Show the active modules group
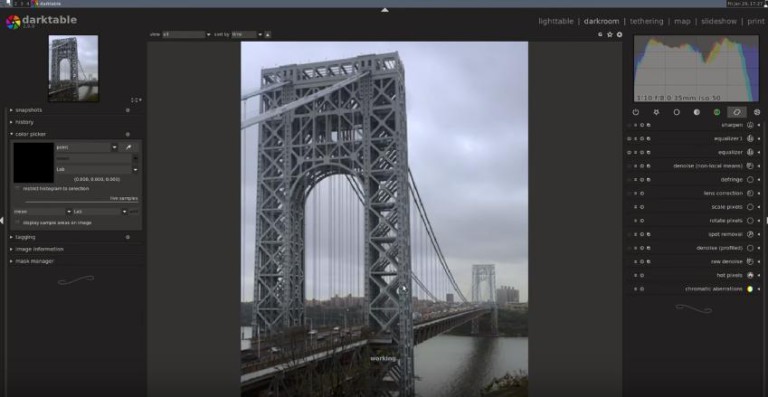The width and height of the screenshot is (768, 397). tap(636, 112)
